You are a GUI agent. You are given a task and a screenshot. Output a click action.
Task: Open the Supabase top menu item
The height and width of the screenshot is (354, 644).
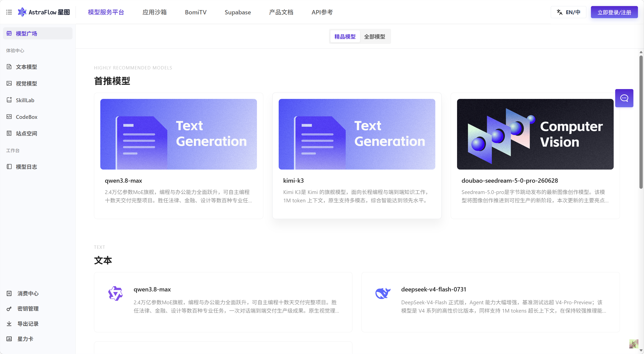tap(238, 12)
